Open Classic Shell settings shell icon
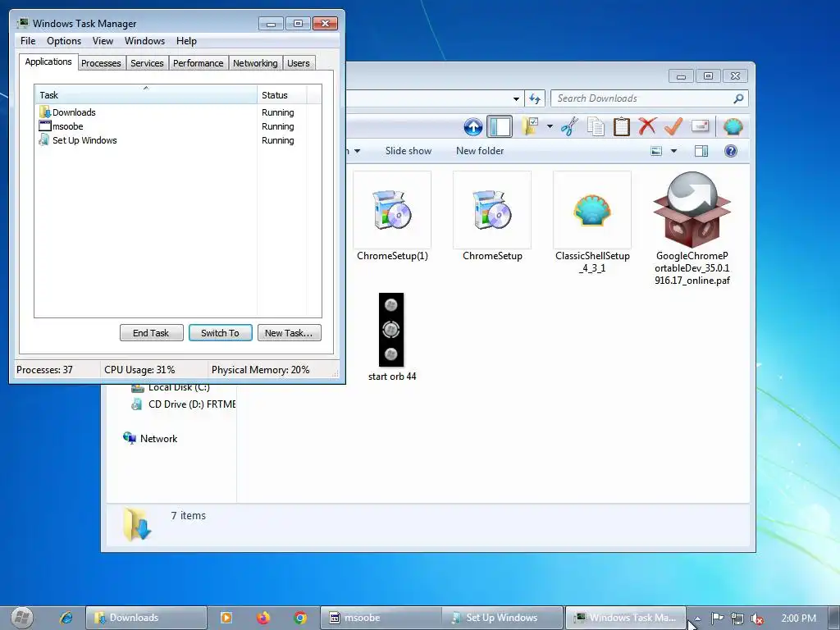The height and width of the screenshot is (630, 840). click(733, 127)
